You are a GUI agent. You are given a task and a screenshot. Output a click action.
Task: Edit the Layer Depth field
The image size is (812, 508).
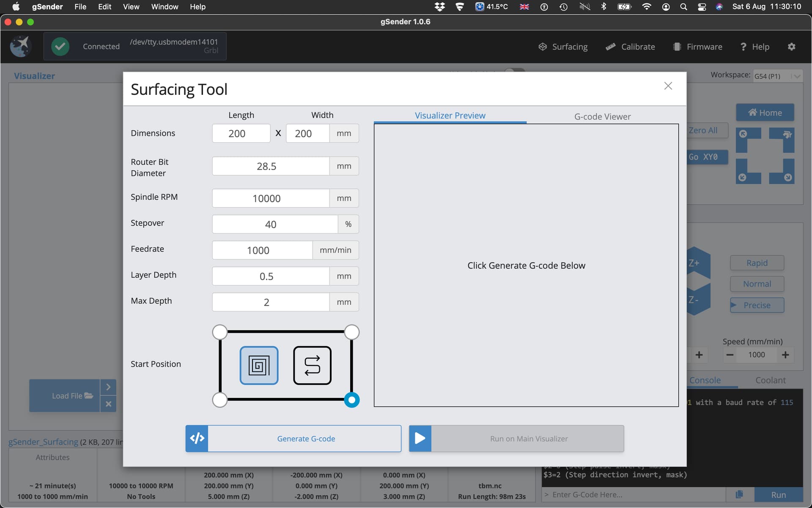271,276
